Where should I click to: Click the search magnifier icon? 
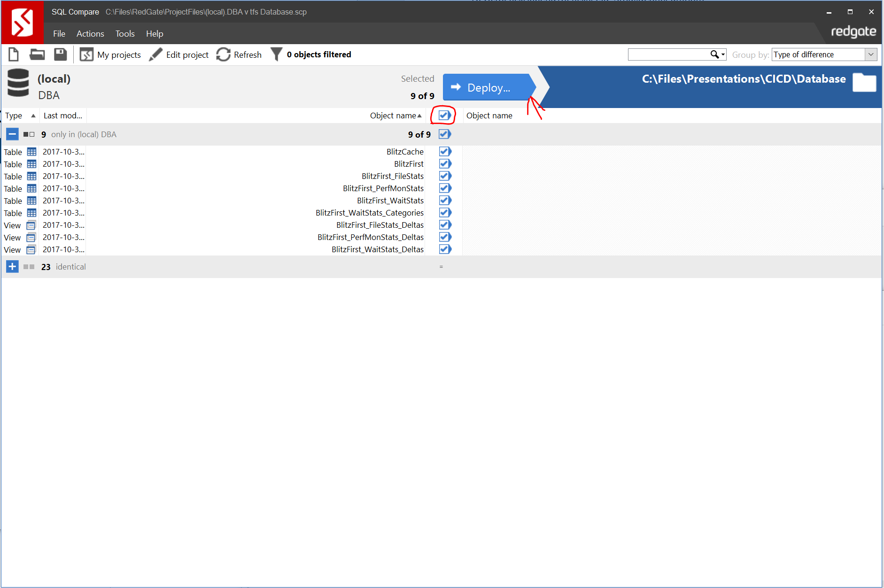714,54
